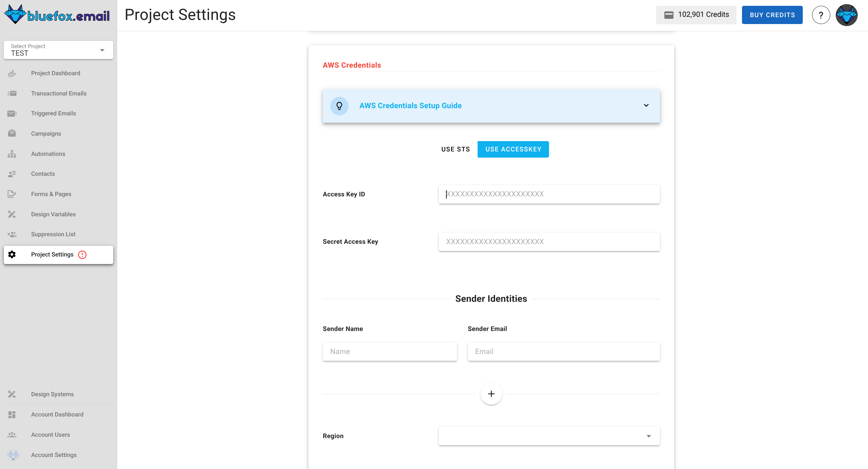Select the Project Dashboard icon
868x469 pixels.
12,73
